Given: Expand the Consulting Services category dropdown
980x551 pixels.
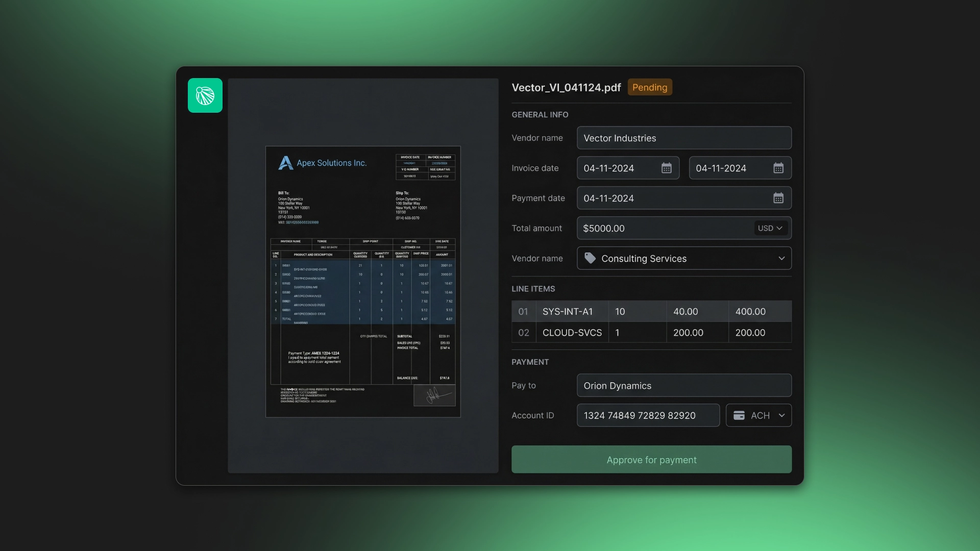Looking at the screenshot, I should pos(781,258).
